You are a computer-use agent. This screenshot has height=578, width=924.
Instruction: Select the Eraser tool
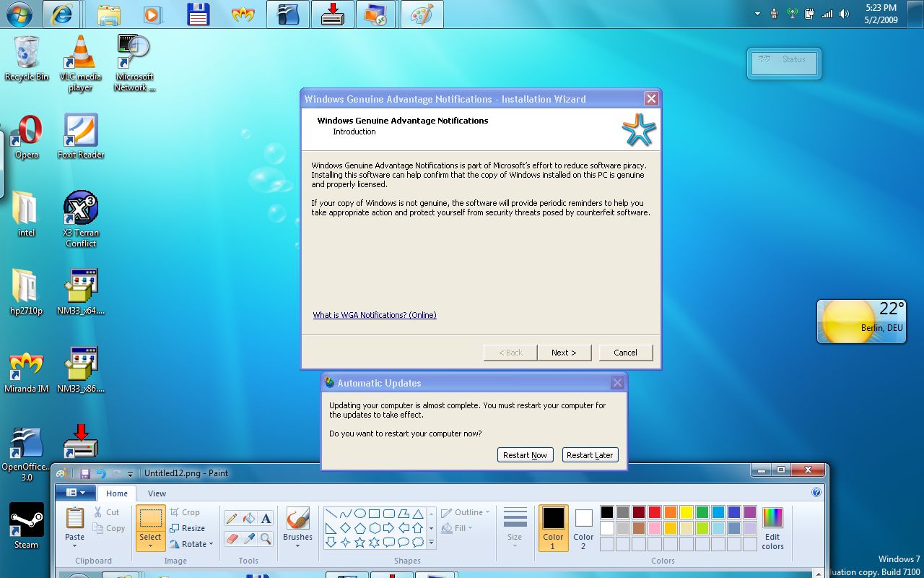[x=232, y=538]
